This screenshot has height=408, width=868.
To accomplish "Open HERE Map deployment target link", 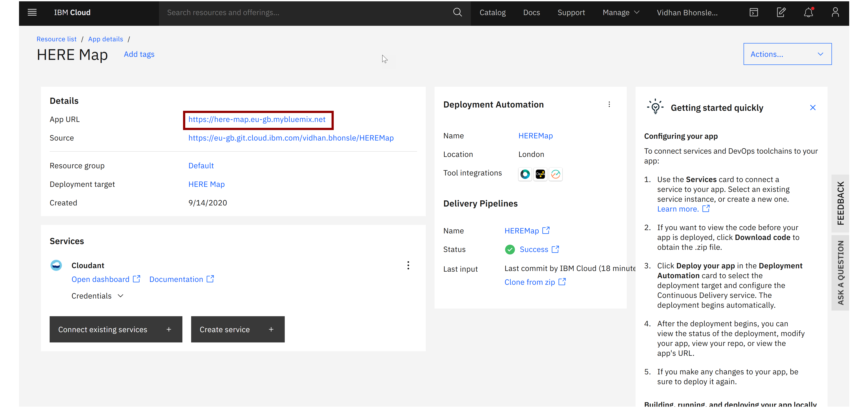I will [206, 184].
